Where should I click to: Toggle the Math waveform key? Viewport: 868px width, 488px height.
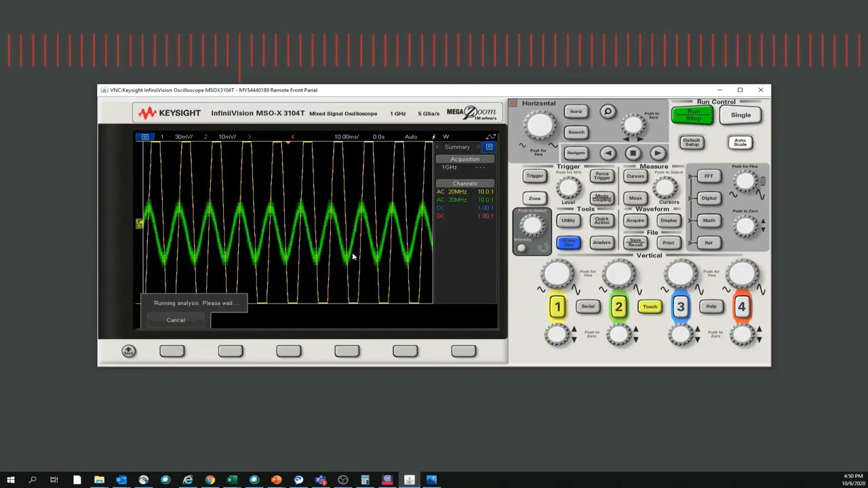click(x=709, y=220)
